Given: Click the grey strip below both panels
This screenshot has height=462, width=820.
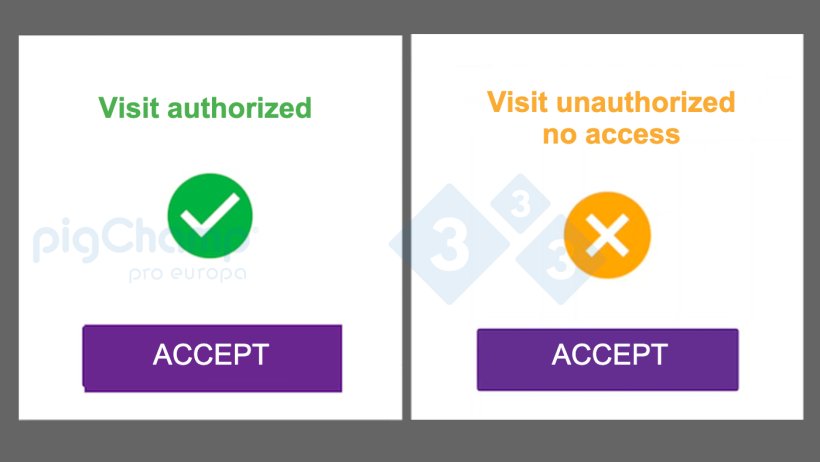Looking at the screenshot, I should coord(410,441).
